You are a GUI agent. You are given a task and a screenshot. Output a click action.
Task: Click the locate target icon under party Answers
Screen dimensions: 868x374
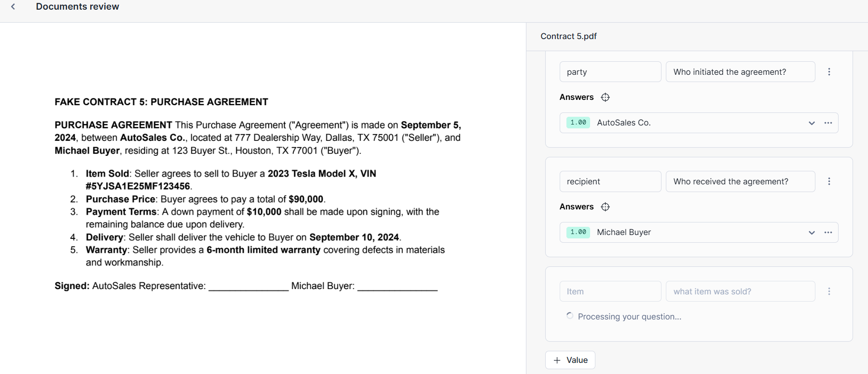click(605, 97)
